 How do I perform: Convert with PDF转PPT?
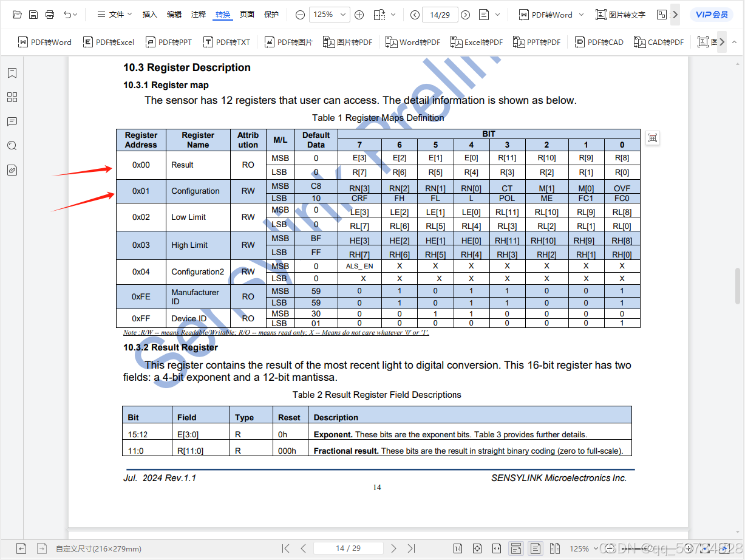pos(168,42)
